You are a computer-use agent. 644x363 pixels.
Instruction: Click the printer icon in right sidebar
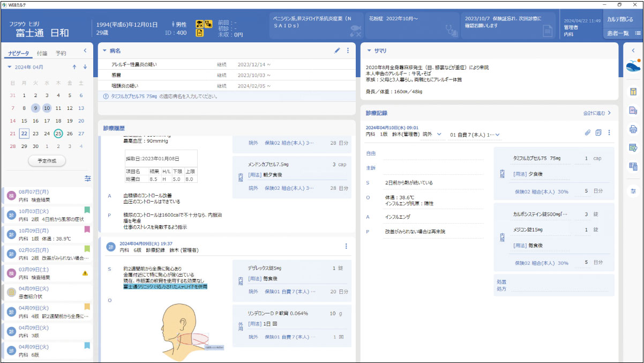click(633, 129)
